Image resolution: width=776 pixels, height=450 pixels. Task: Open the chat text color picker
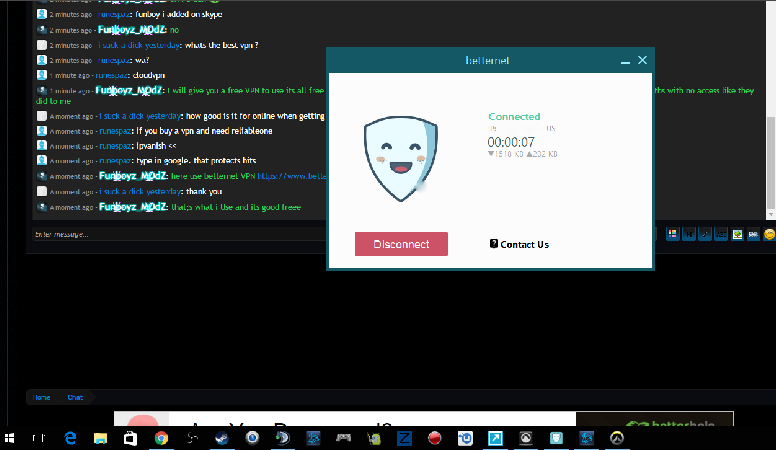click(672, 234)
